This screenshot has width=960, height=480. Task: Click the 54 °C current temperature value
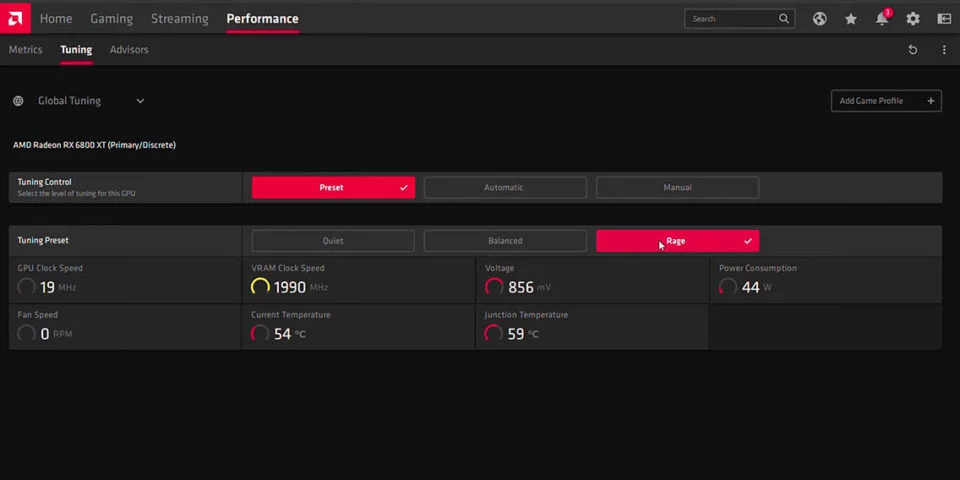pyautogui.click(x=290, y=334)
